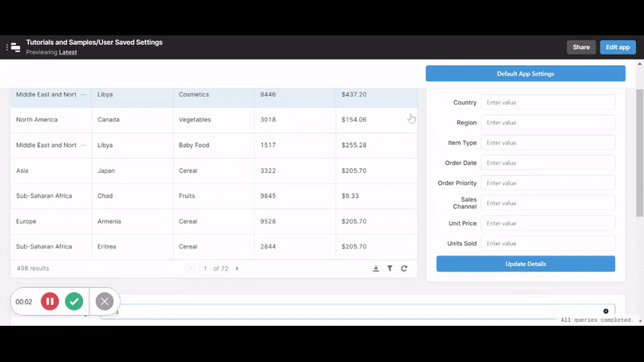Focus the Item Type input field
The width and height of the screenshot is (644, 362).
pos(548,143)
